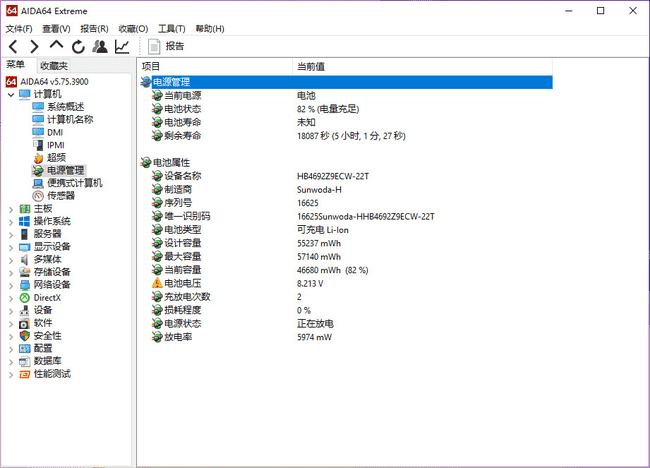Open the user profile toolbar icon
Screen dimensions: 650x468
click(100, 46)
